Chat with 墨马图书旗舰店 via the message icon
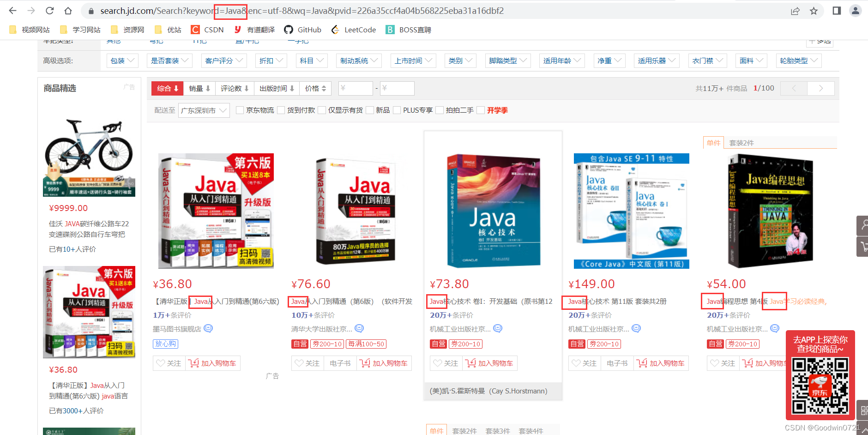The height and width of the screenshot is (435, 868). pos(208,328)
